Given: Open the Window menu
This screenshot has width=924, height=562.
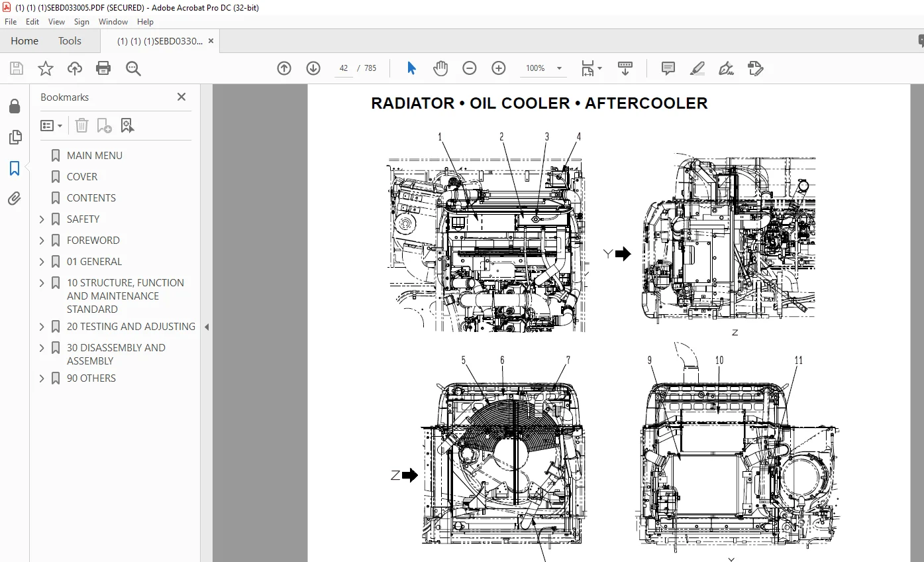Looking at the screenshot, I should (113, 22).
